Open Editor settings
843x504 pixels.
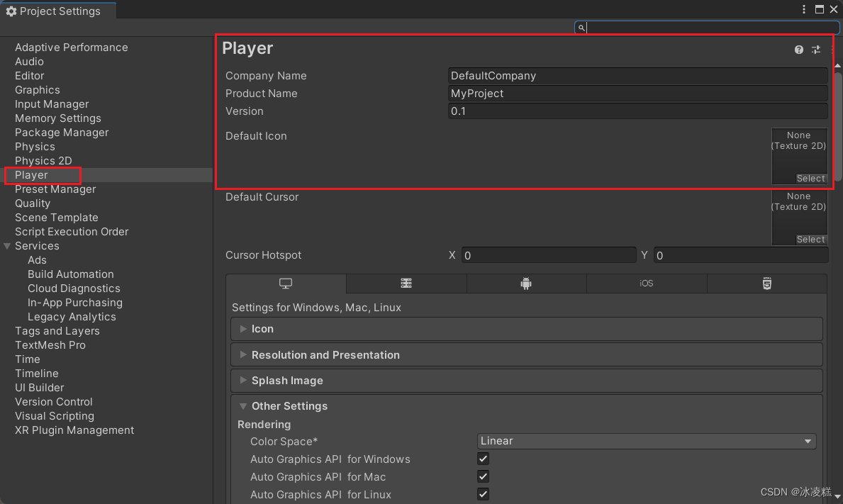point(30,76)
